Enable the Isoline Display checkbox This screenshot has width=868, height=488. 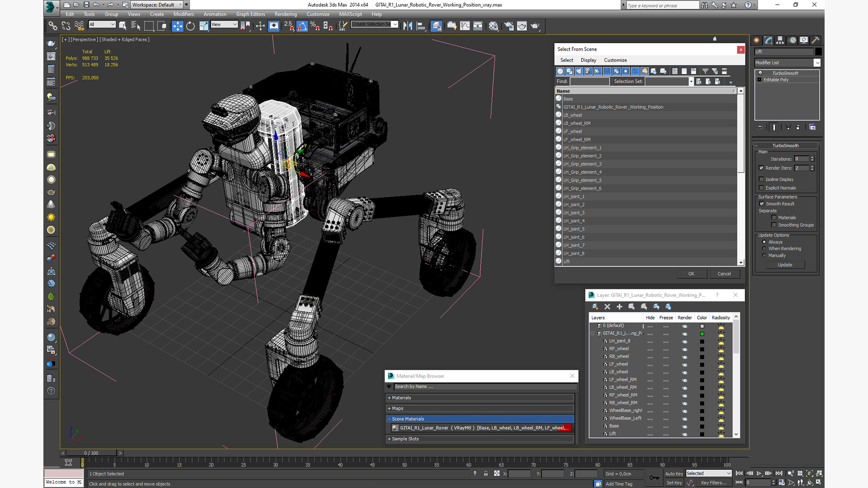pos(761,179)
